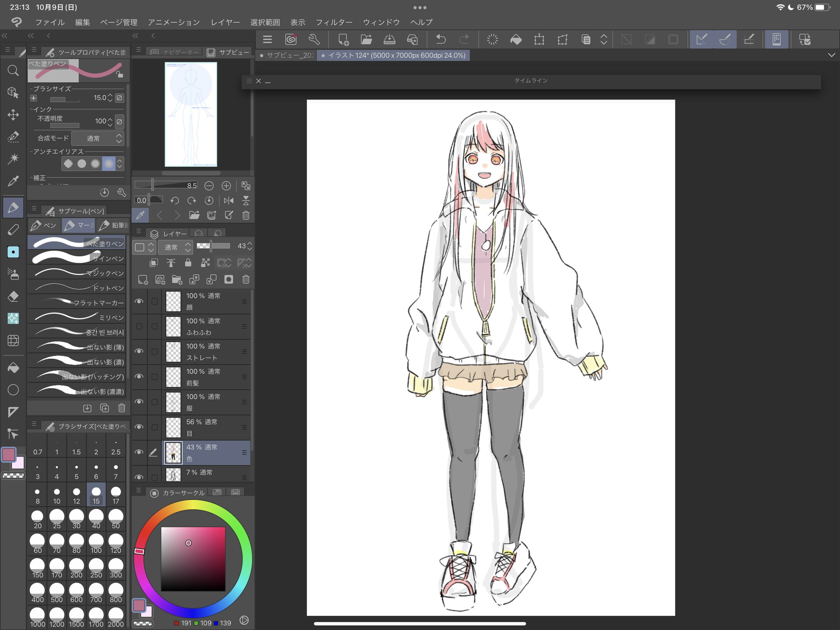Click the color square in color circle
The height and width of the screenshot is (630, 840).
(x=193, y=559)
